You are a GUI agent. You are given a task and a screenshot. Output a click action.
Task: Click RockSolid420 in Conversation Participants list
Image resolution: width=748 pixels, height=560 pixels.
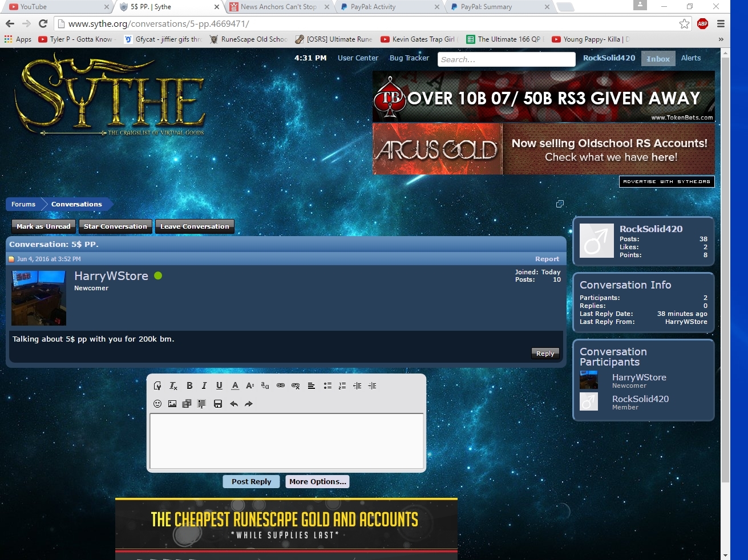[640, 399]
